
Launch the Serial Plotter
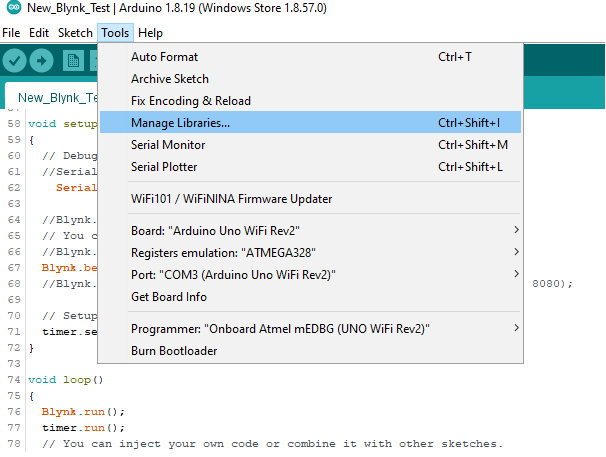point(310,167)
